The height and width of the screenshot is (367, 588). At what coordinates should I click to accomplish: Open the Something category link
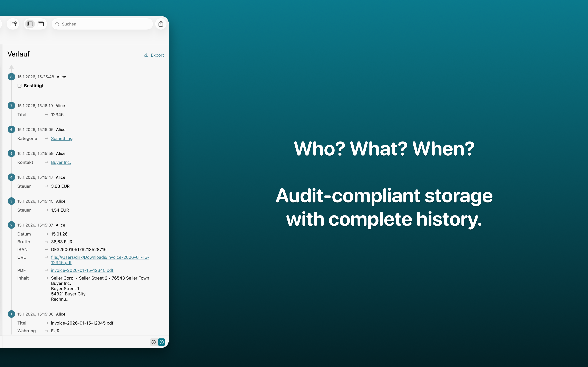click(62, 138)
